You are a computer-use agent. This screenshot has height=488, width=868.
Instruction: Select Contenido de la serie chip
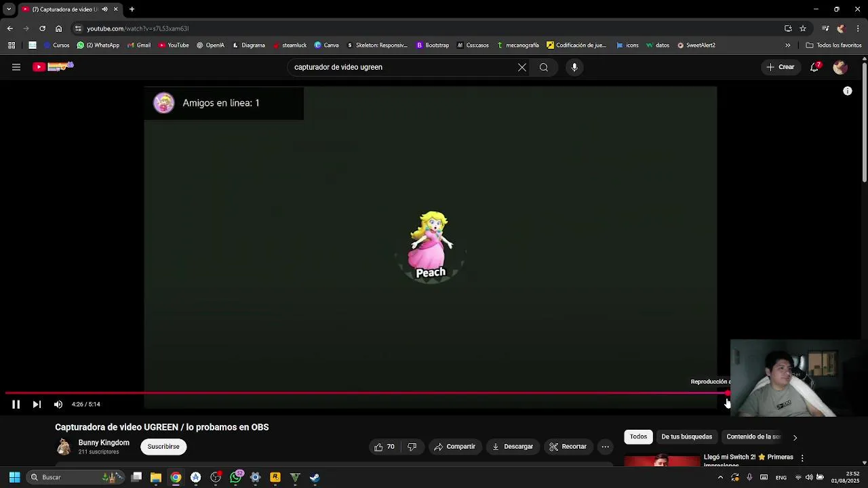click(x=753, y=436)
